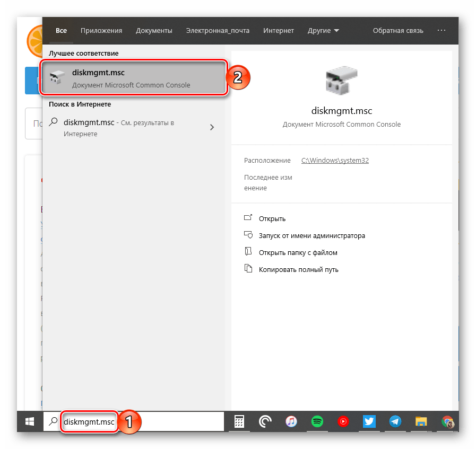Click the large diskmgmt.msc preview icon
Screen dimensions: 476x449
pos(342,81)
